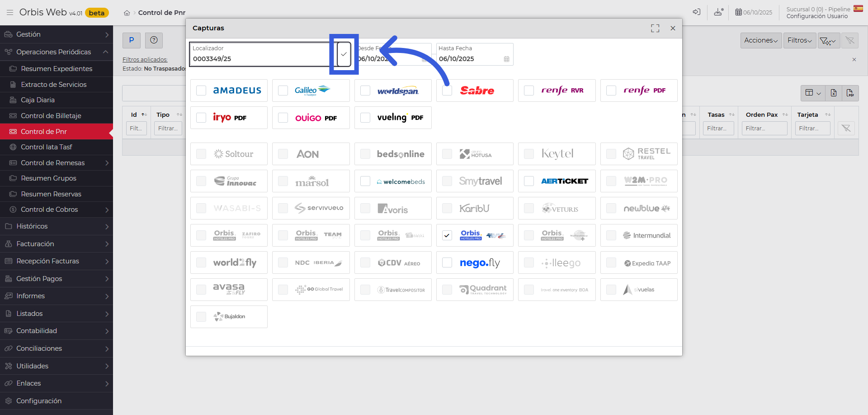Screen dimensions: 868x415
Task: Clear column filters in the table filter row
Action: (846, 129)
